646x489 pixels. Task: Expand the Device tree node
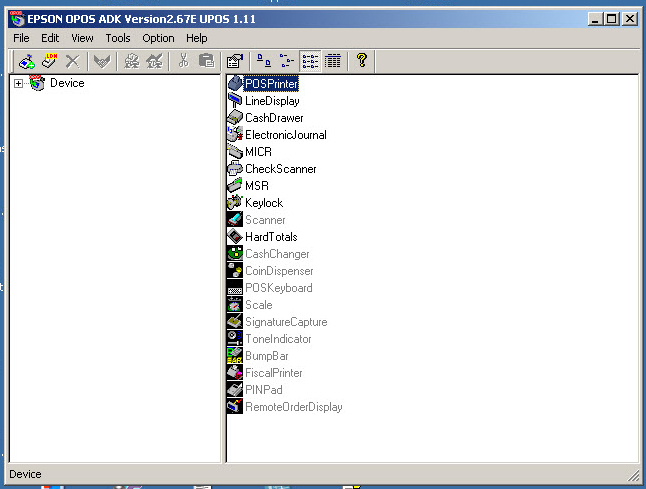(18, 84)
